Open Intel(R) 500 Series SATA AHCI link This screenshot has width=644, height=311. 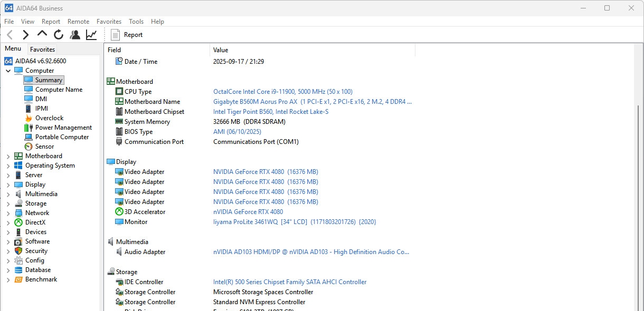[x=290, y=282]
